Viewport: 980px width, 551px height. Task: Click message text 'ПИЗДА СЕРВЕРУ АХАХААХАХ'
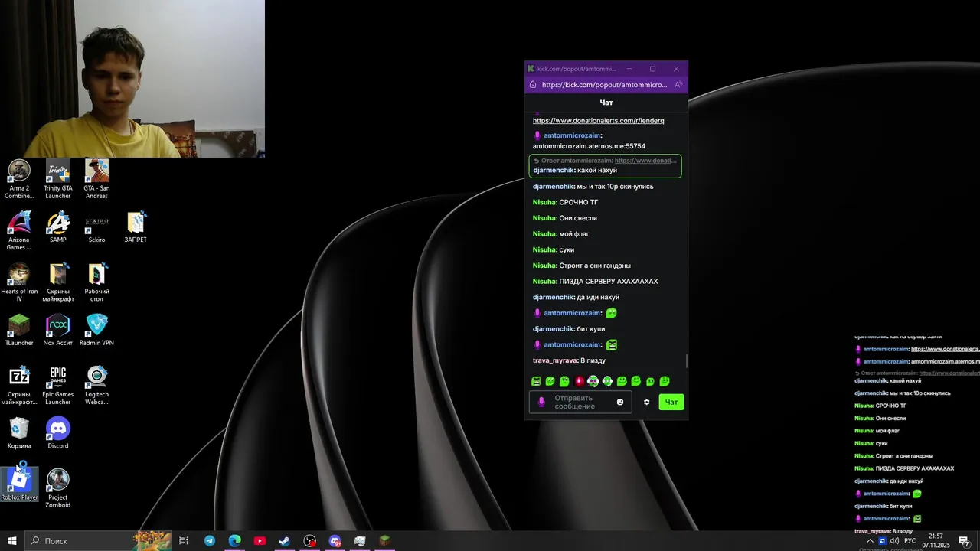click(609, 282)
